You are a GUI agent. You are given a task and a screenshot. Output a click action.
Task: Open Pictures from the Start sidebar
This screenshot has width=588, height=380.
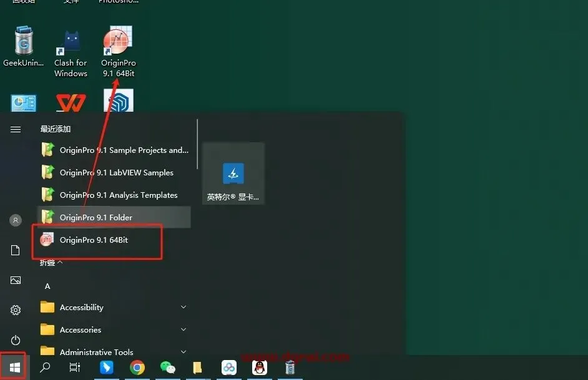pos(16,280)
